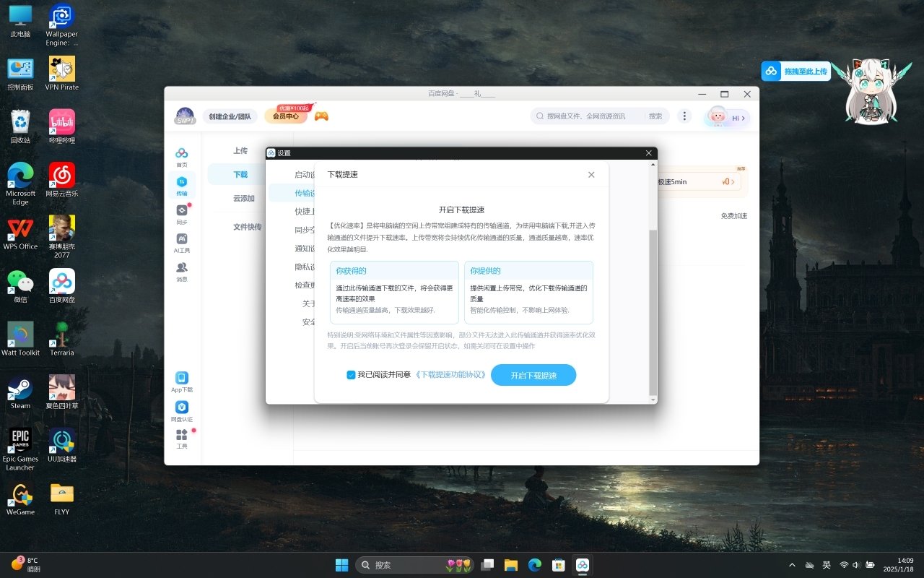Open the weather widget showing 8°C
Viewport: 924px width, 578px height.
[25, 564]
